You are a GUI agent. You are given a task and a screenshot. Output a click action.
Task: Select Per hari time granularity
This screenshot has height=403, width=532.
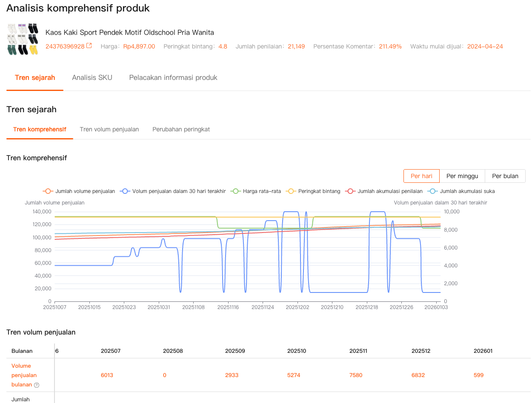pyautogui.click(x=421, y=176)
